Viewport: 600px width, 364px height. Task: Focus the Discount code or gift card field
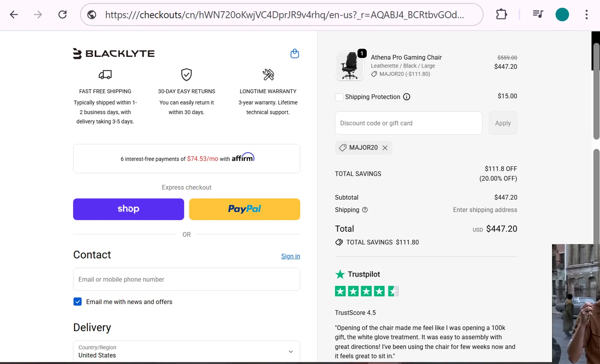pyautogui.click(x=408, y=123)
